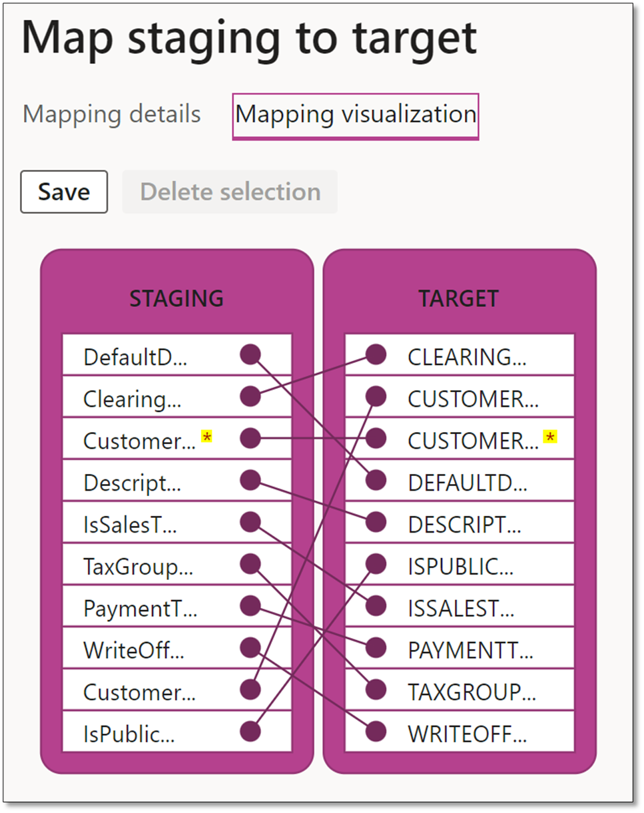
Task: Select the connector dot beside PaymentT staging field
Action: 250,607
